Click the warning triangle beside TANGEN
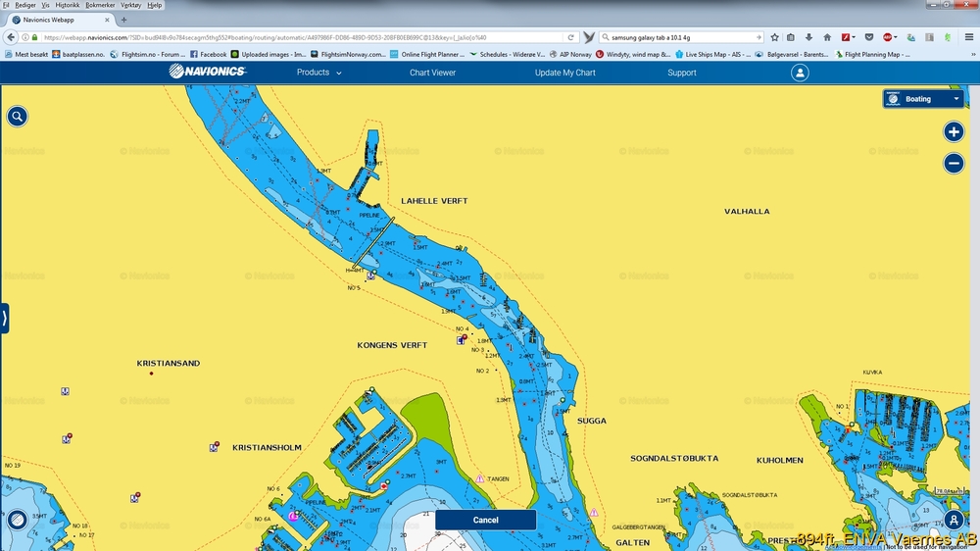The width and height of the screenshot is (980, 551). (480, 478)
